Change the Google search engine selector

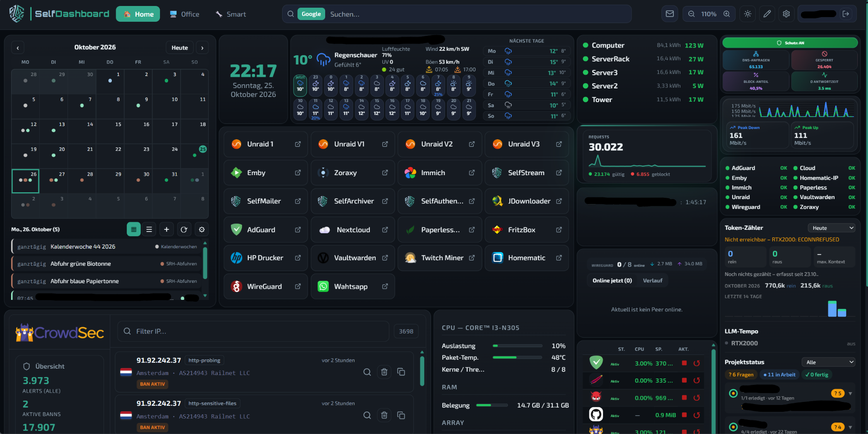311,14
